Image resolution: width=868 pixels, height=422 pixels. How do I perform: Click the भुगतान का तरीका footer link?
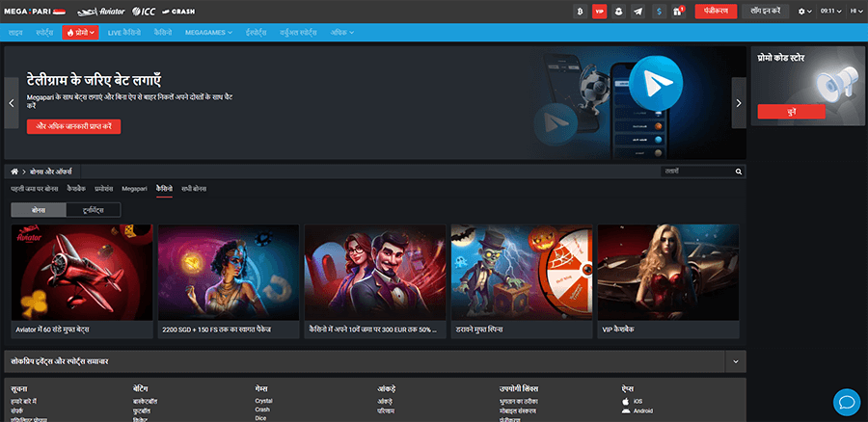point(518,401)
